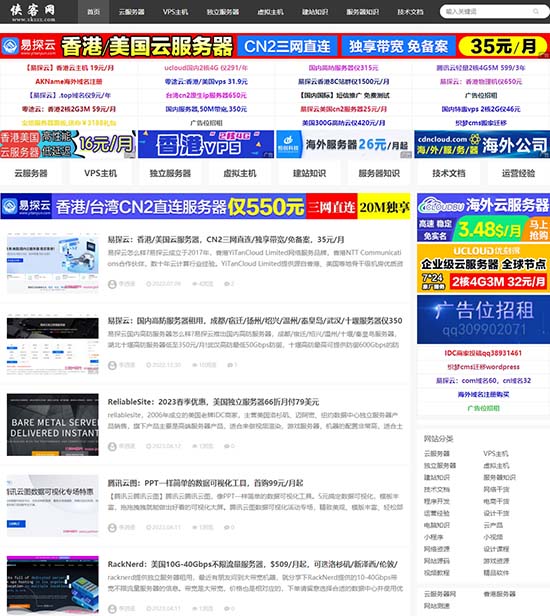Open ad link 美国300G高防云仅420元/月
The image size is (550, 616).
coord(343,123)
